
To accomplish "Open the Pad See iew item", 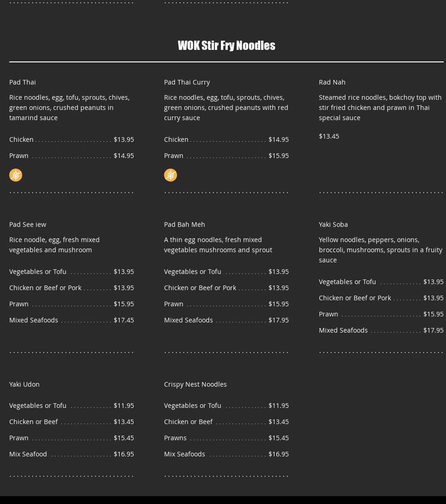I will click(28, 225).
